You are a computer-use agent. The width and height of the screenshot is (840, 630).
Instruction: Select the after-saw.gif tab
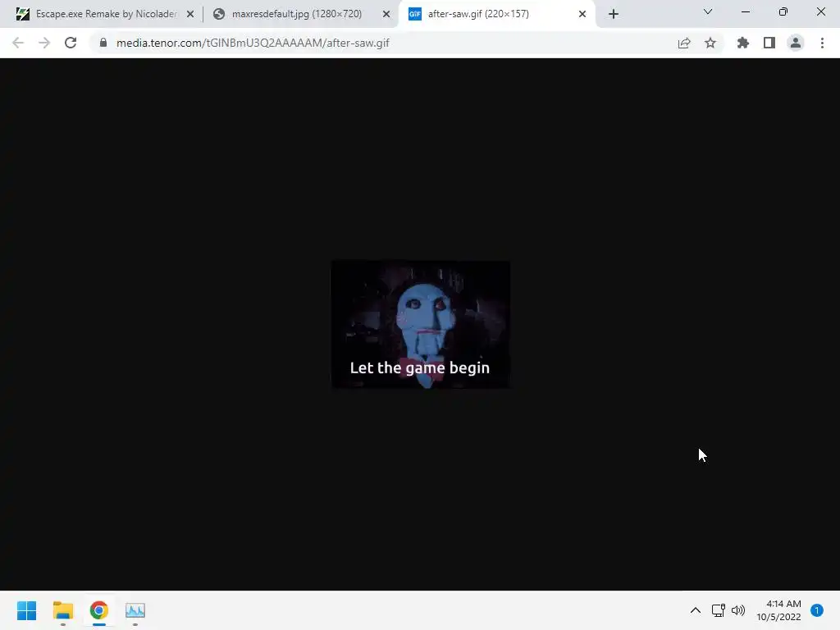pos(496,14)
